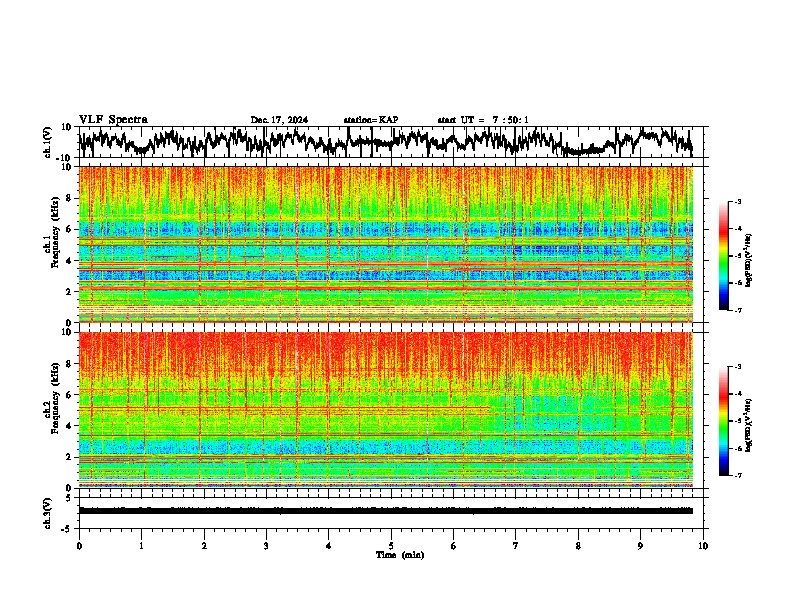Click the "4" kHz tick on ch.2 frequency axis
This screenshot has height=612, width=792.
coord(70,426)
